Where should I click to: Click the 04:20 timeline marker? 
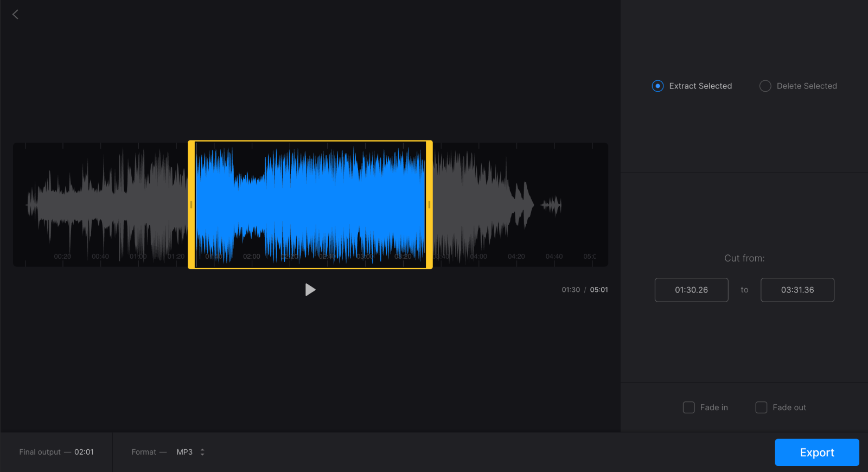pyautogui.click(x=516, y=257)
